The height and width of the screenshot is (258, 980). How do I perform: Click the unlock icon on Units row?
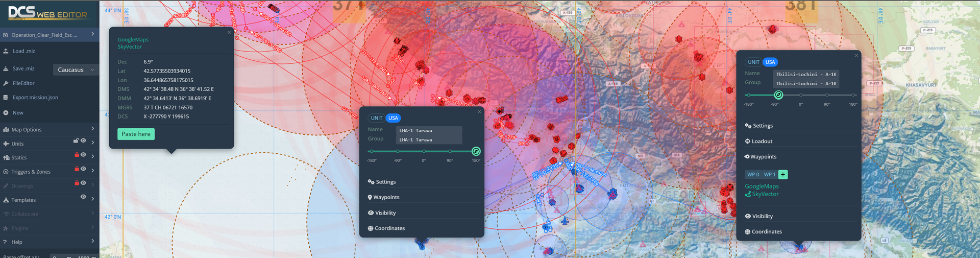[x=76, y=141]
